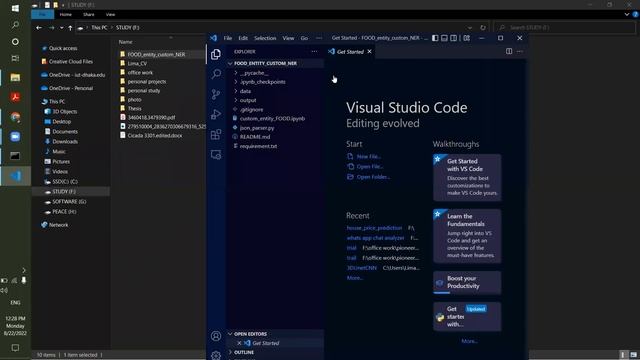Collapse the FOOD_ENTITY_CUSTOM_NER explorer section
The width and height of the screenshot is (640, 360).
click(276, 63)
